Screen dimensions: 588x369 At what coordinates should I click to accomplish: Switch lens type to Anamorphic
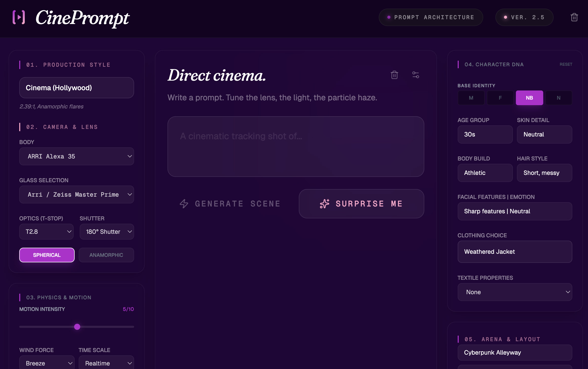(106, 255)
